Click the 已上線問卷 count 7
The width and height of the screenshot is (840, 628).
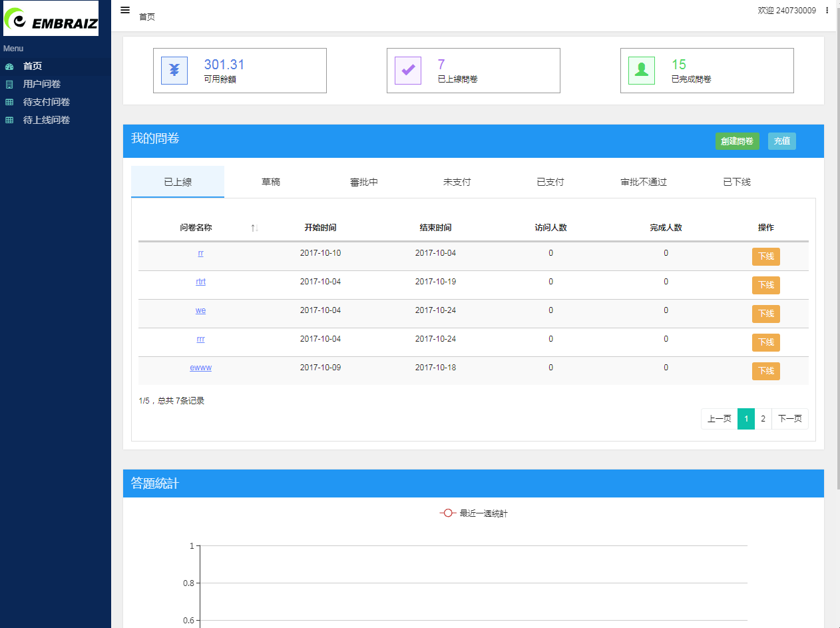[x=441, y=65]
